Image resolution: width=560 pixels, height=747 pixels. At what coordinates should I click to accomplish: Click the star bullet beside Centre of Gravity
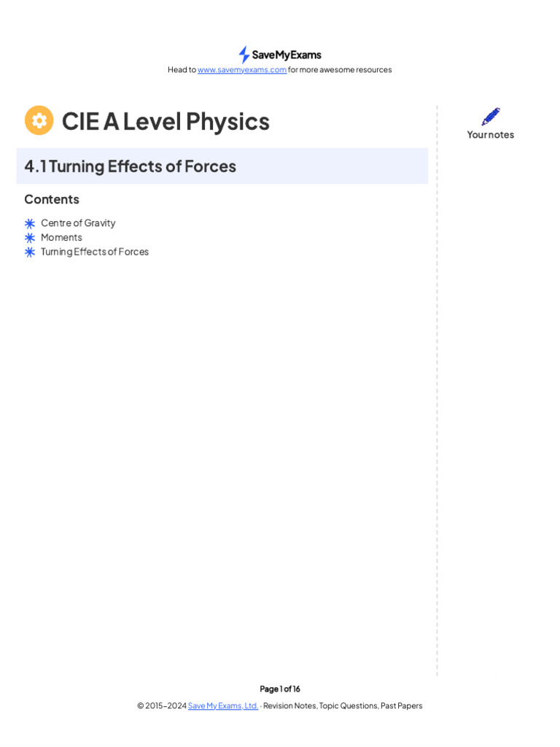[x=30, y=223]
